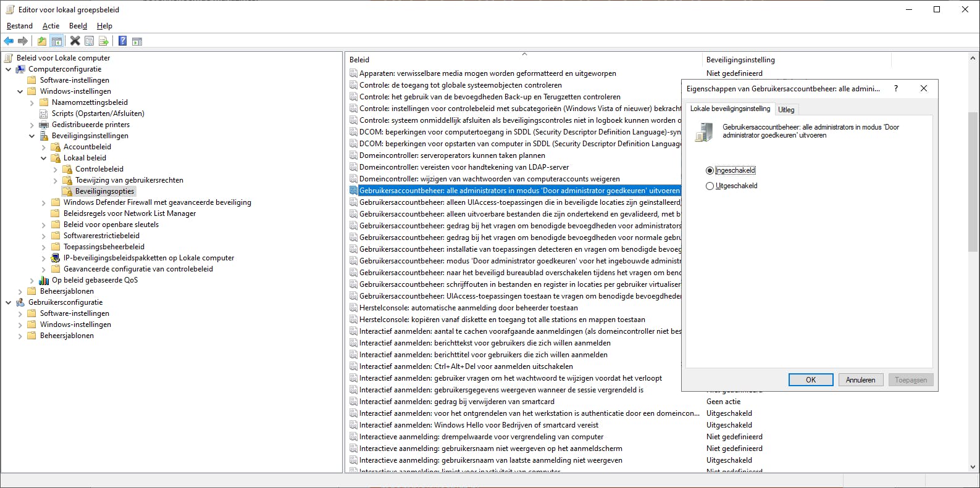Collapse the Beveiligingsinstellingen node

[x=32, y=136]
